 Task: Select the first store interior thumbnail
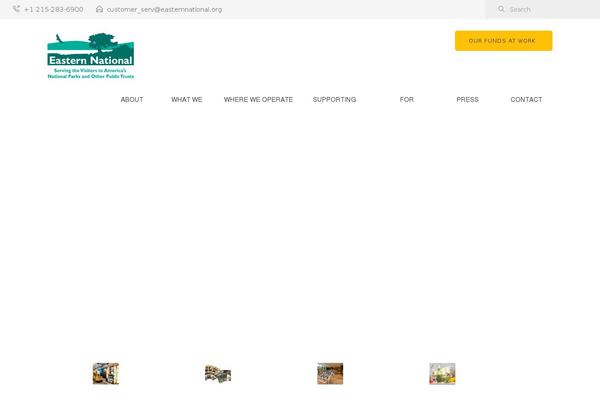click(x=106, y=373)
